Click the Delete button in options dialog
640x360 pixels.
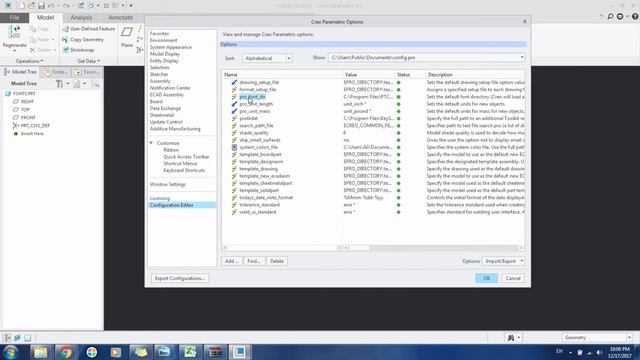click(x=277, y=261)
